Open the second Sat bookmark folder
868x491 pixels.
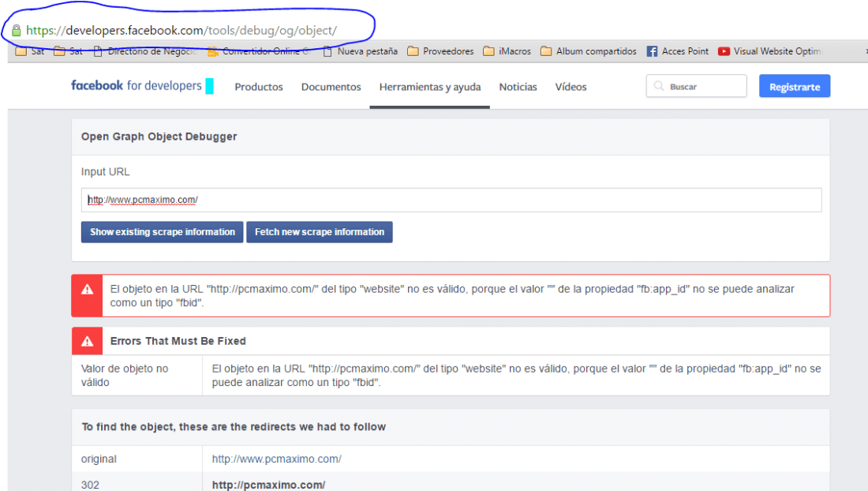(68, 51)
